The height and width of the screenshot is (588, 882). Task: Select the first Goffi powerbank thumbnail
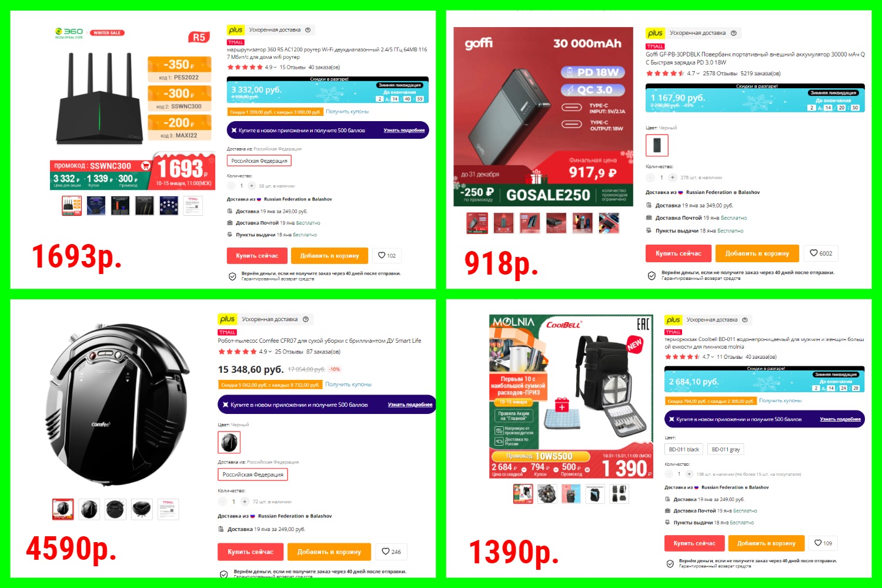tap(477, 223)
